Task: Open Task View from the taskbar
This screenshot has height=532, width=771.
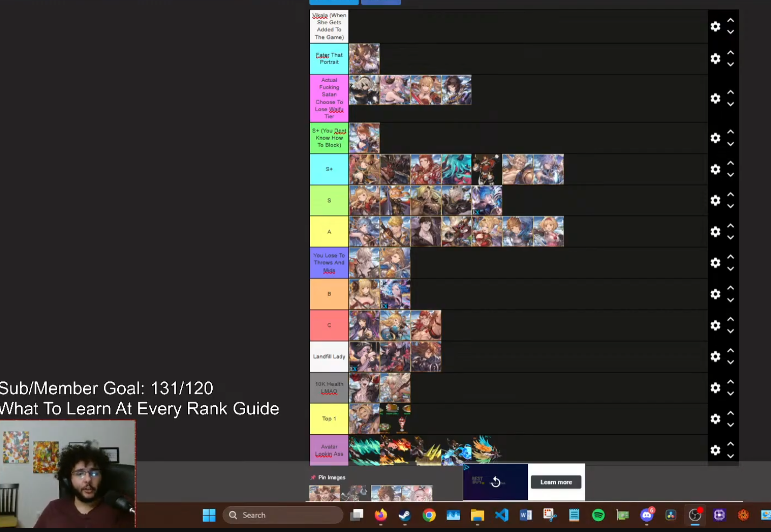Action: (x=356, y=515)
